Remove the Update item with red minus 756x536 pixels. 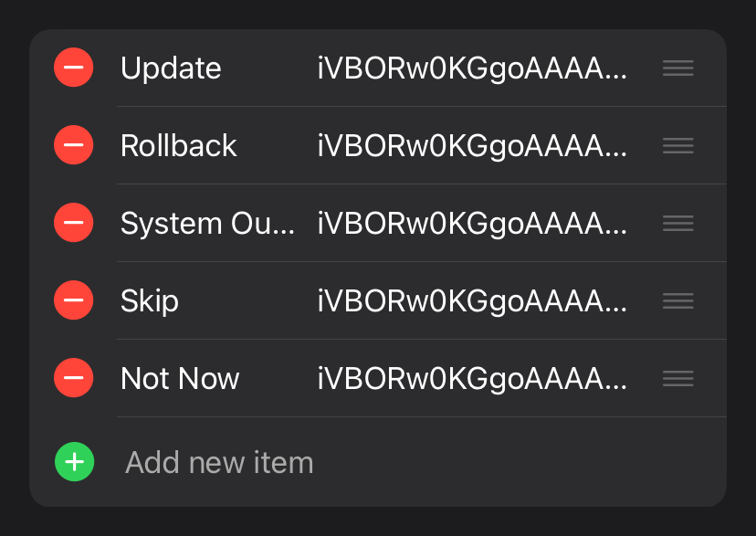[x=73, y=68]
